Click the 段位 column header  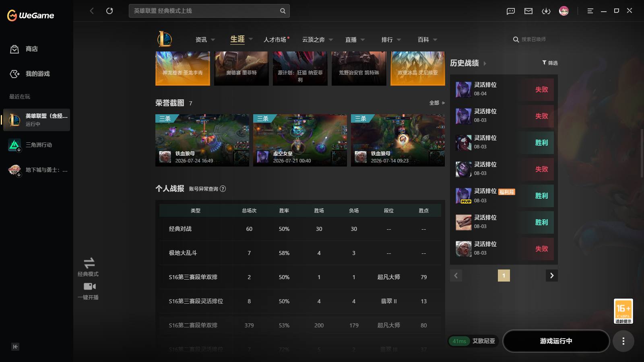click(x=389, y=211)
